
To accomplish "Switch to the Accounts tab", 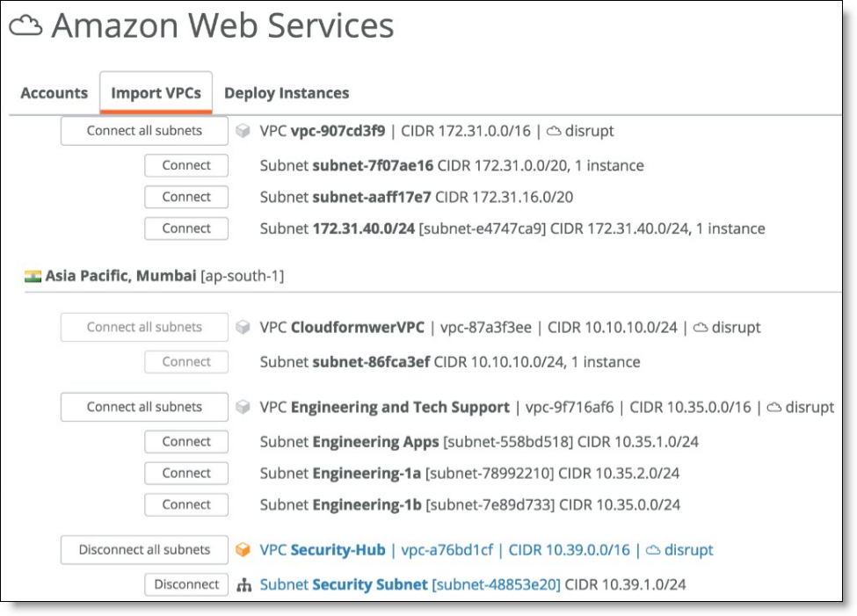I will point(54,93).
